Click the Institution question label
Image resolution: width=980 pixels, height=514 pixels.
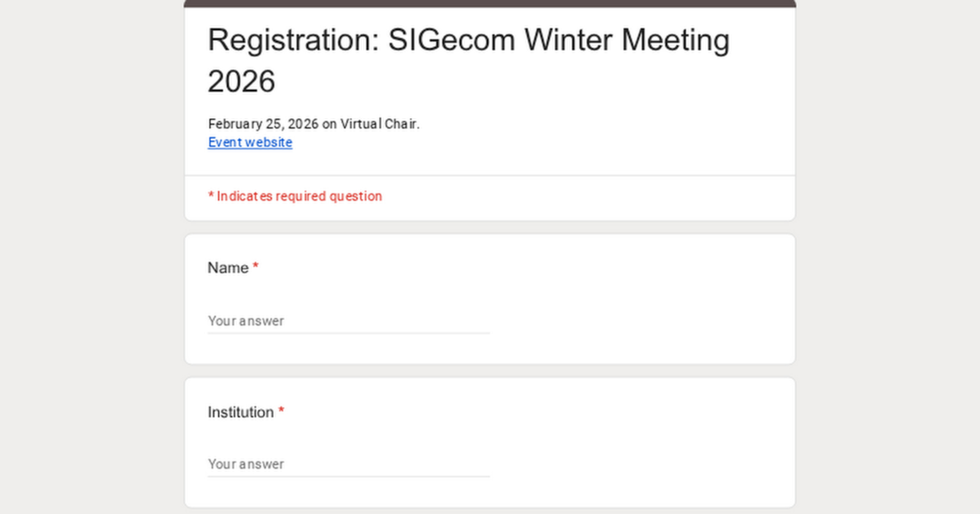(x=241, y=412)
